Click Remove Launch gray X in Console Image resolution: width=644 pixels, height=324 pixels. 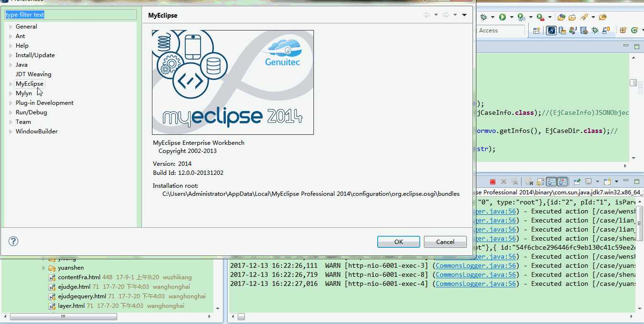point(503,182)
